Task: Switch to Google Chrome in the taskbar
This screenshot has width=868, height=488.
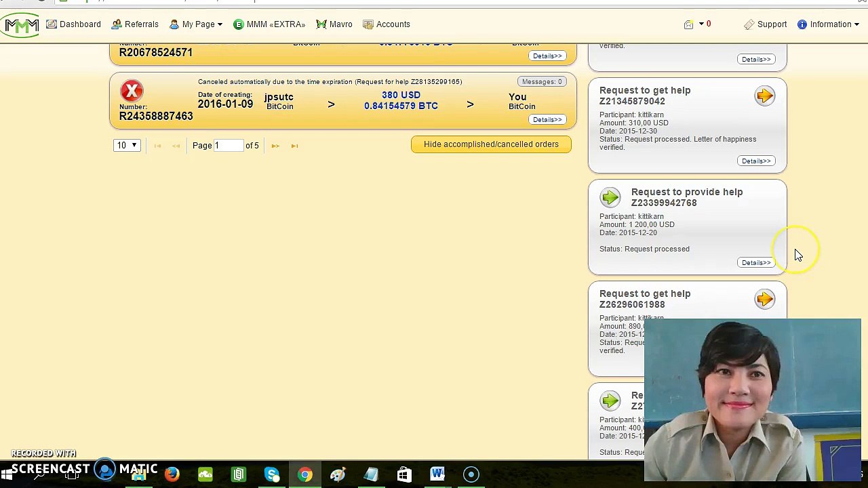Action: pos(304,474)
